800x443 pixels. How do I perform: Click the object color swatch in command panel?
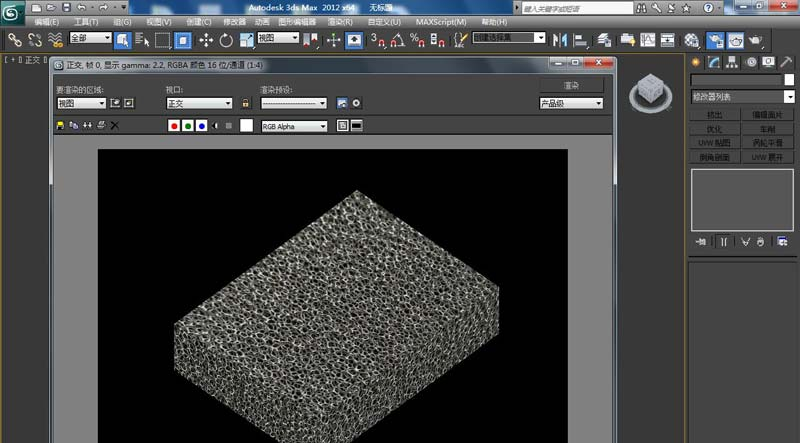pyautogui.click(x=789, y=80)
